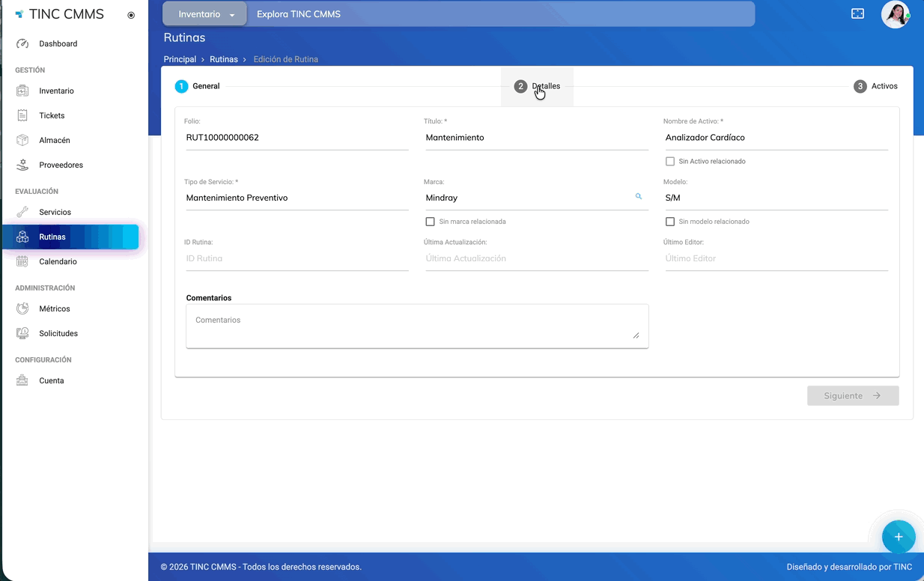Select the Almacén box icon
This screenshot has height=581, width=924.
[22, 140]
